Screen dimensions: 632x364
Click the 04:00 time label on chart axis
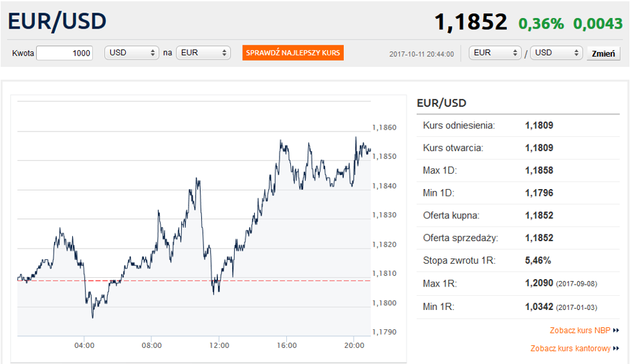(84, 345)
